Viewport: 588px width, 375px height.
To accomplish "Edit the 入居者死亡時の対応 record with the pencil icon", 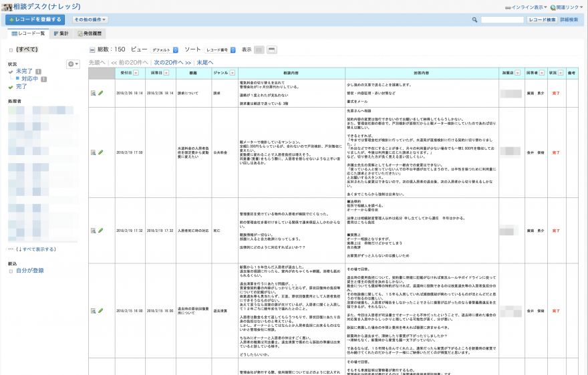I will [100, 231].
